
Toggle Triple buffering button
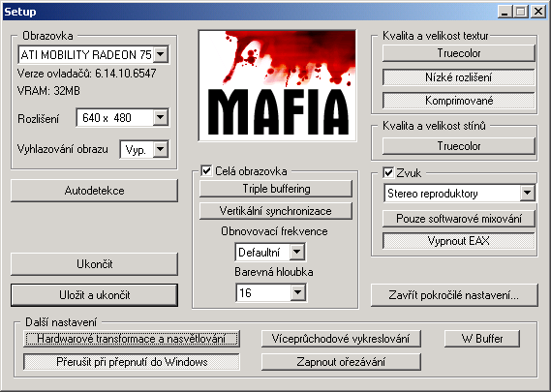pyautogui.click(x=276, y=189)
